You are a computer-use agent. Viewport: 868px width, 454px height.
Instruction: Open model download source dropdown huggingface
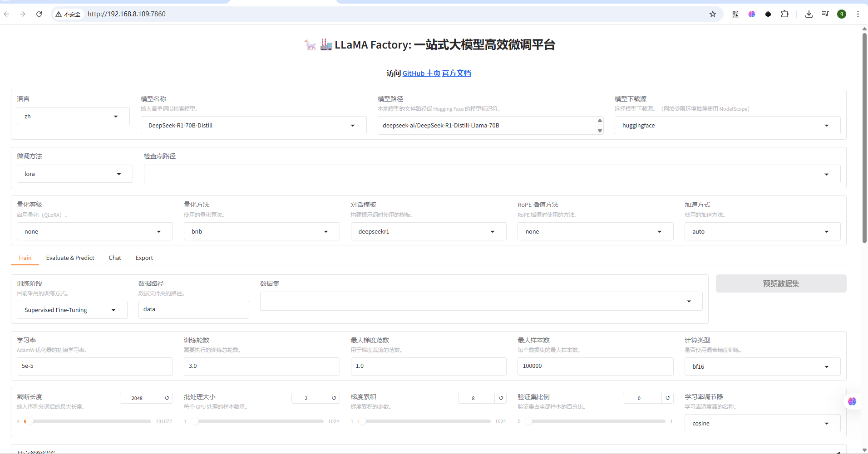(727, 125)
